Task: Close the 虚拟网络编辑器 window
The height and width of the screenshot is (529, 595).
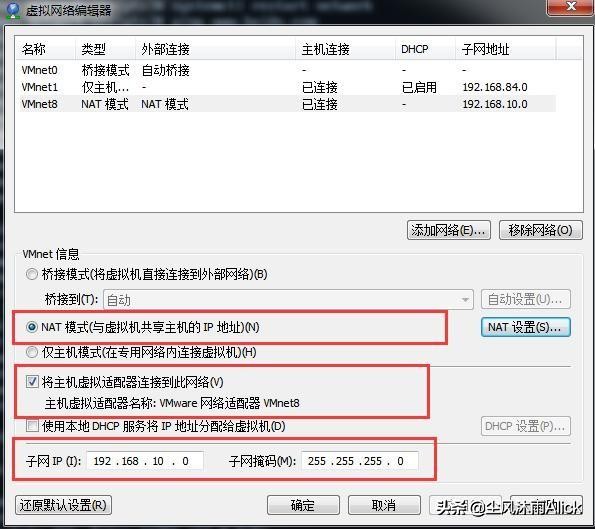Action: coord(570,7)
